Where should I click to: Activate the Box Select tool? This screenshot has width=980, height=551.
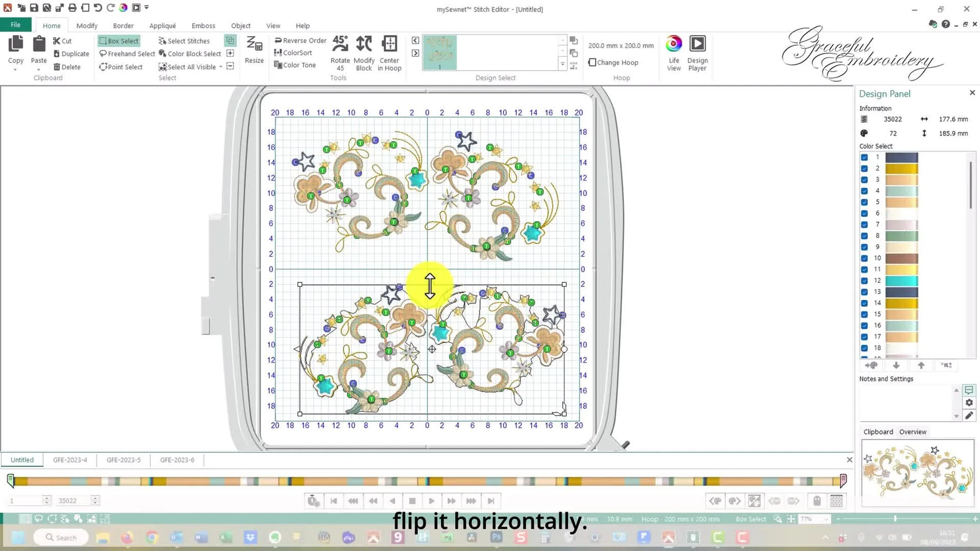coord(119,41)
